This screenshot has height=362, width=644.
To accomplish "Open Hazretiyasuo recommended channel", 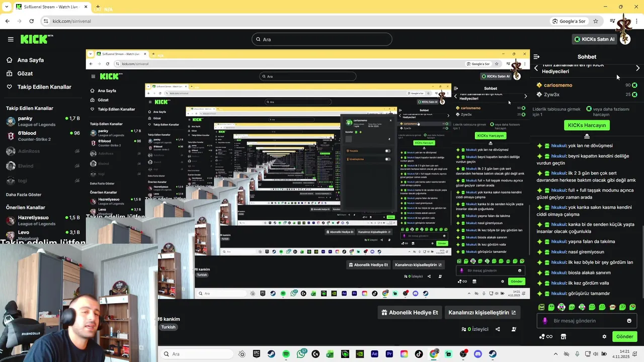I will (43, 220).
